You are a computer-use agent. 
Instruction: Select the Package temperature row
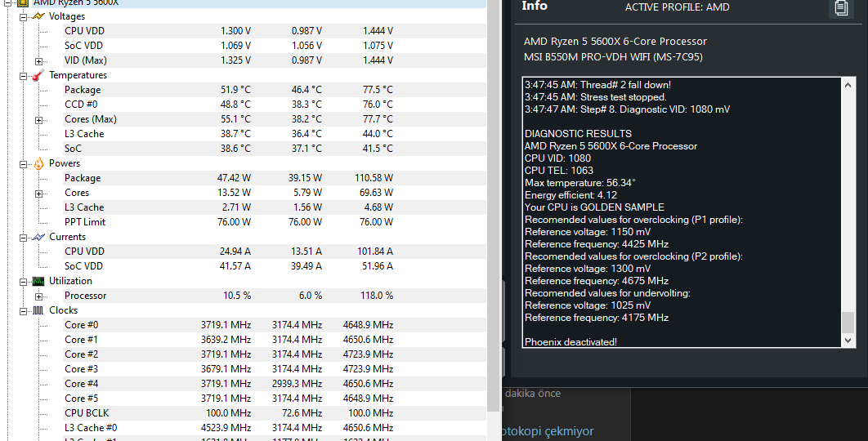(274, 90)
